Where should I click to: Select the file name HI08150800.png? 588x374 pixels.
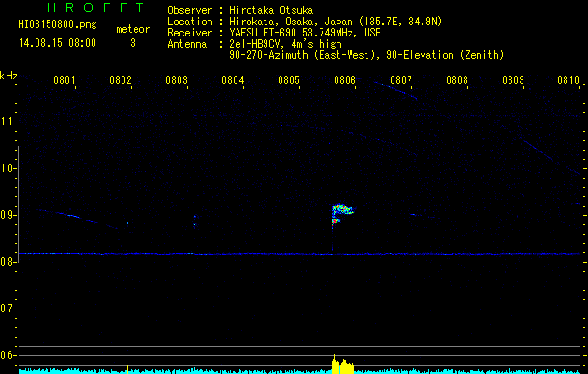coord(57,25)
